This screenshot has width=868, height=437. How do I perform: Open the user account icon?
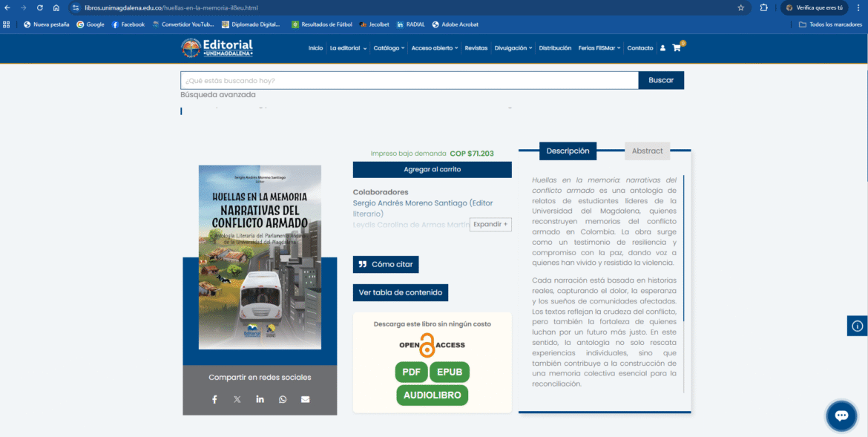pyautogui.click(x=662, y=48)
